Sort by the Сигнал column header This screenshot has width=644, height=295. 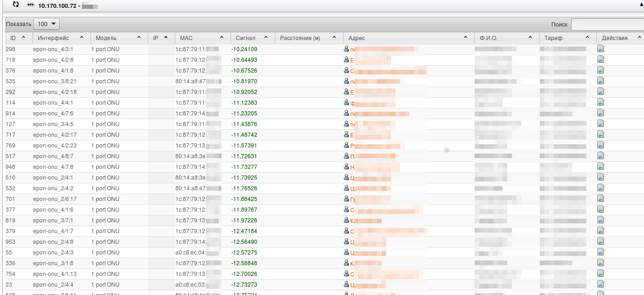point(253,38)
